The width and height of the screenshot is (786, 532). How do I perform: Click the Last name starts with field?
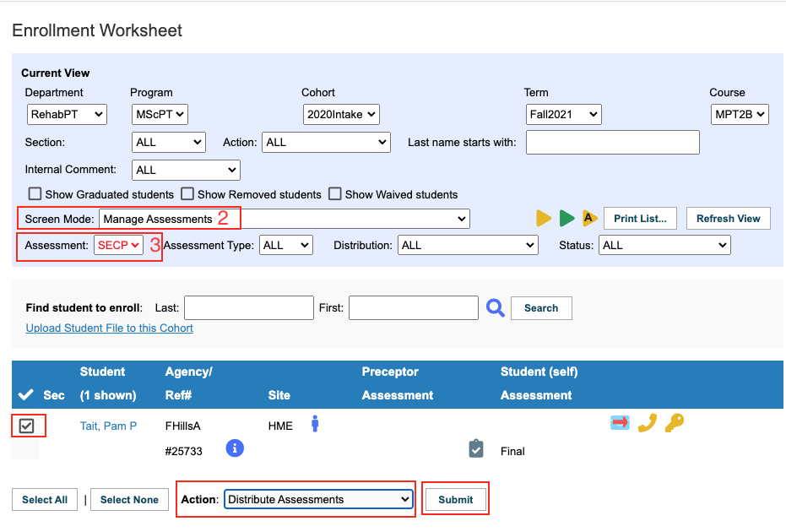tap(613, 143)
